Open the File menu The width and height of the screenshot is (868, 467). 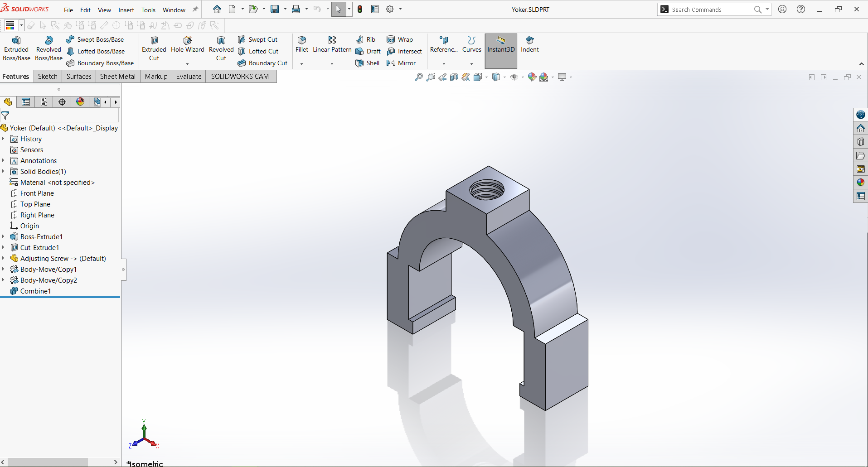pyautogui.click(x=68, y=10)
